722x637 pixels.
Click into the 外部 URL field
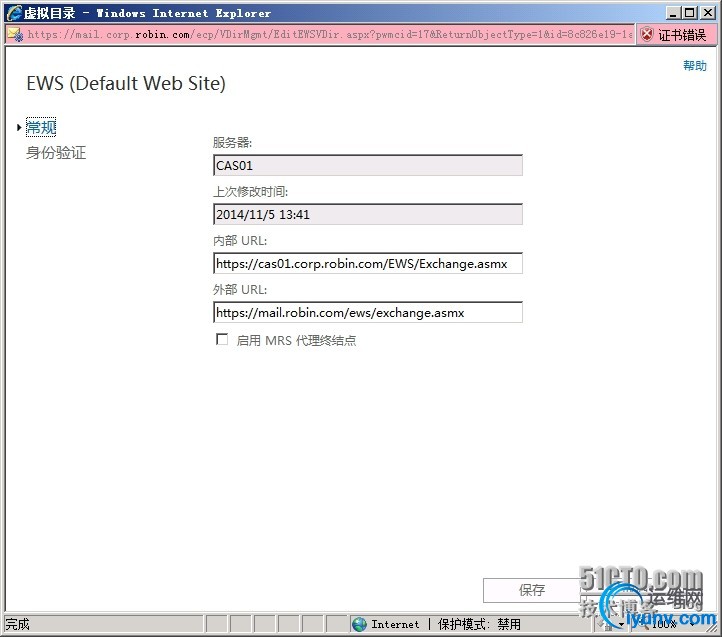point(368,313)
